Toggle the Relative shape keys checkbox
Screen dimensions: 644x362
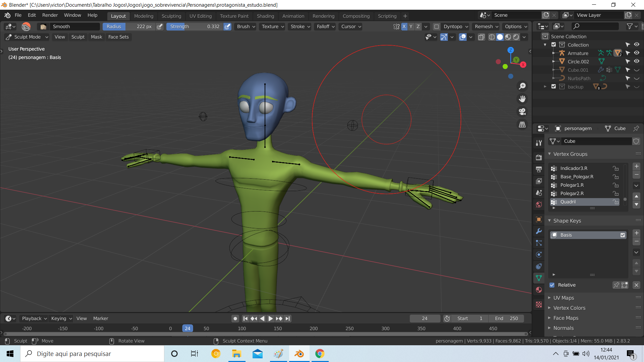552,285
